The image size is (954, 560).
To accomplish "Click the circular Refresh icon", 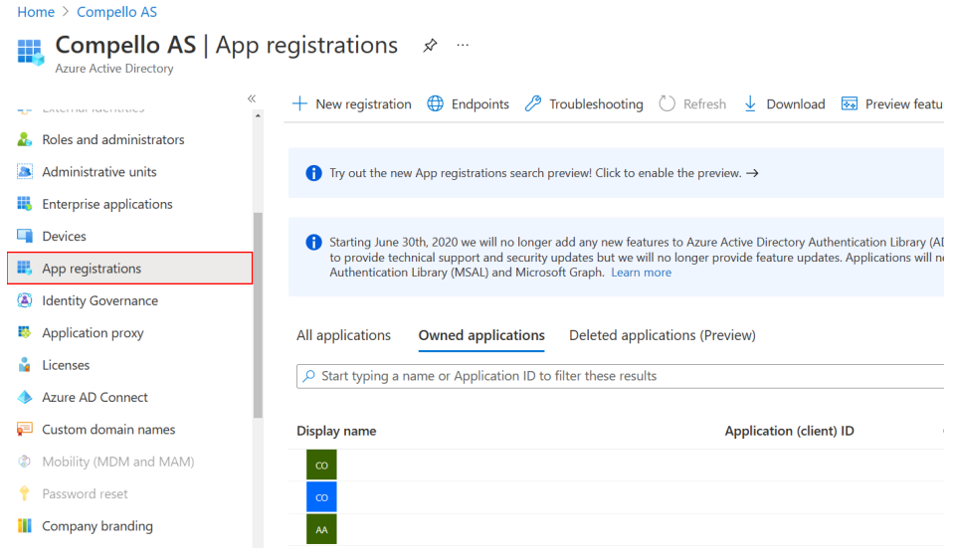I will pos(667,104).
